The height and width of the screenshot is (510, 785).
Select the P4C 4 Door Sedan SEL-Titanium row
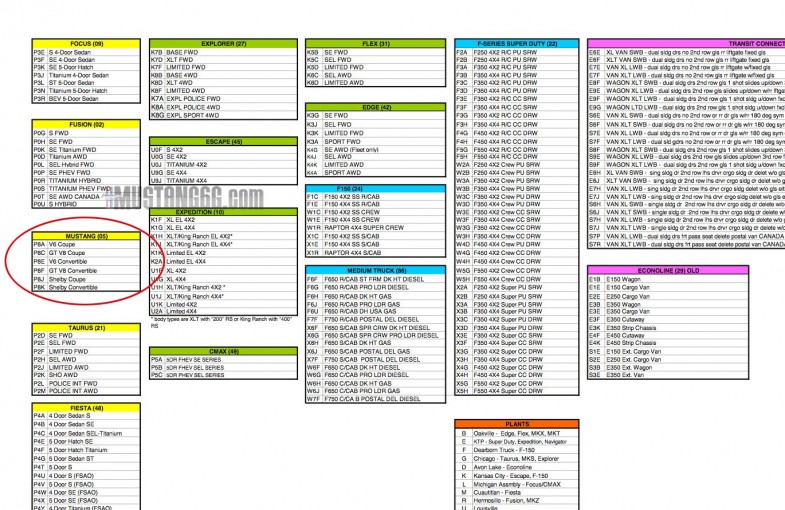(x=86, y=433)
